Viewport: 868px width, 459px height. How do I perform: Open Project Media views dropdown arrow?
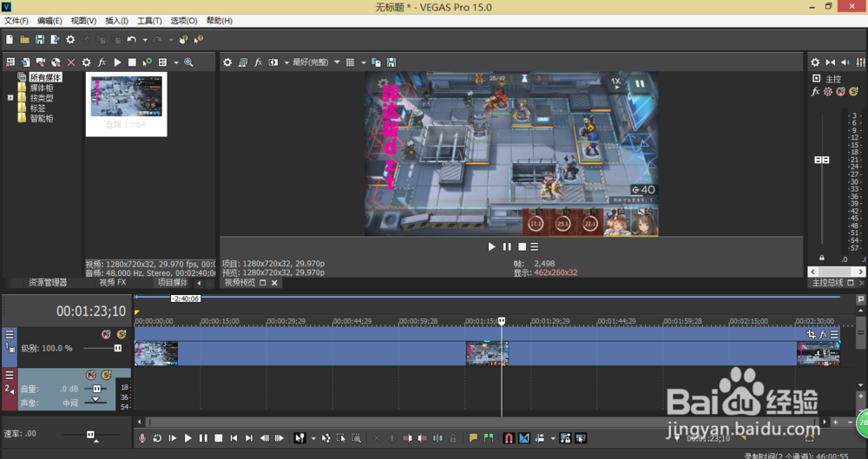[x=176, y=62]
